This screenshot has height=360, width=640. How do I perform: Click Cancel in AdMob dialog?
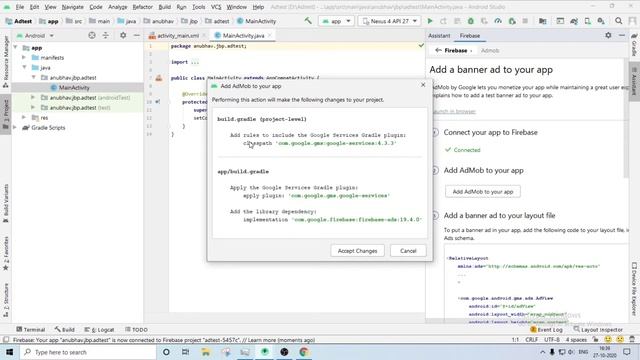coord(408,251)
